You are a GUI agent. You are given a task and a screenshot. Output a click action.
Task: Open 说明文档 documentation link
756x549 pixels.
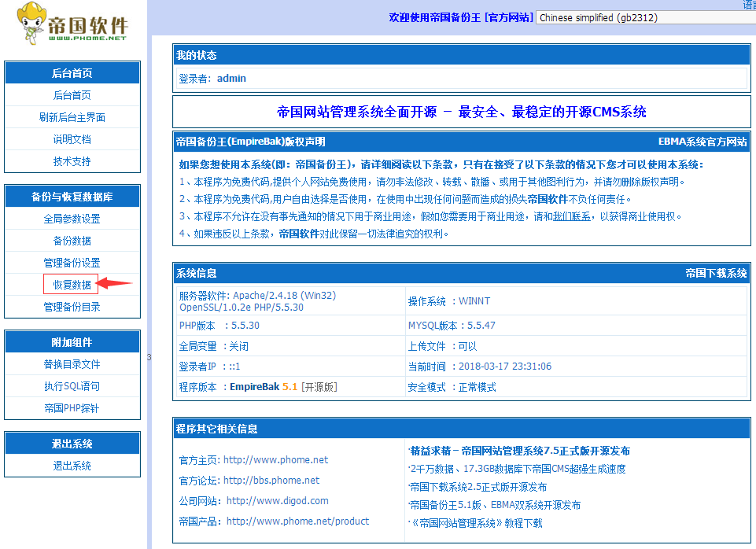[x=72, y=139]
